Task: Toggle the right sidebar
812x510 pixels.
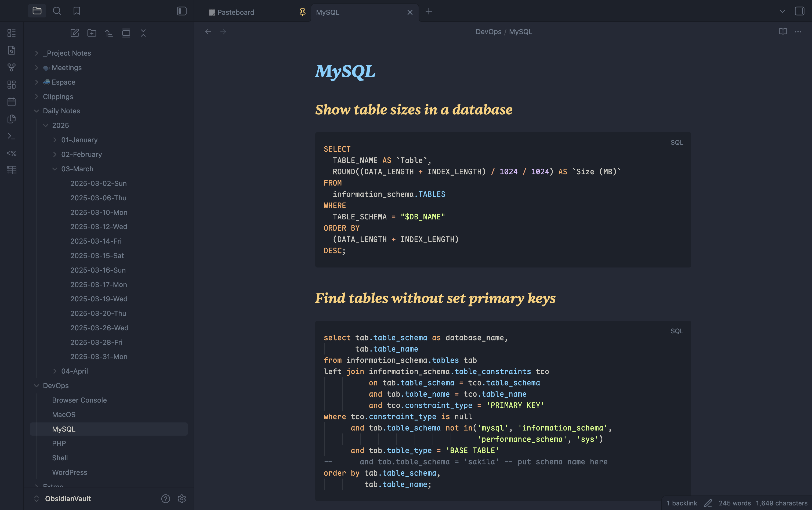Action: tap(800, 11)
